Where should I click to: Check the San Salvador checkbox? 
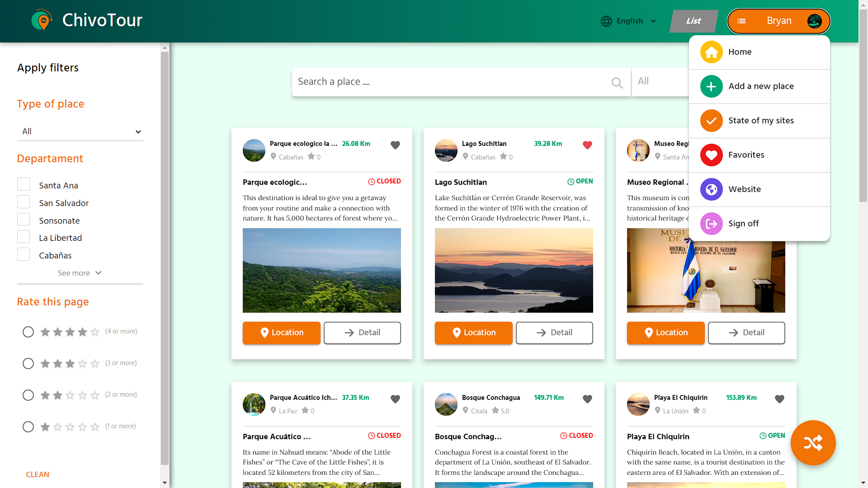(x=24, y=202)
